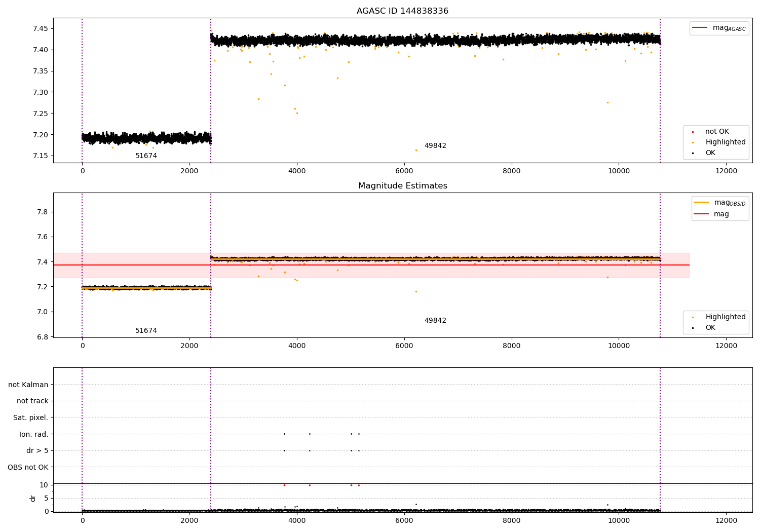Click the 6.8 y-axis tick label

point(43,337)
